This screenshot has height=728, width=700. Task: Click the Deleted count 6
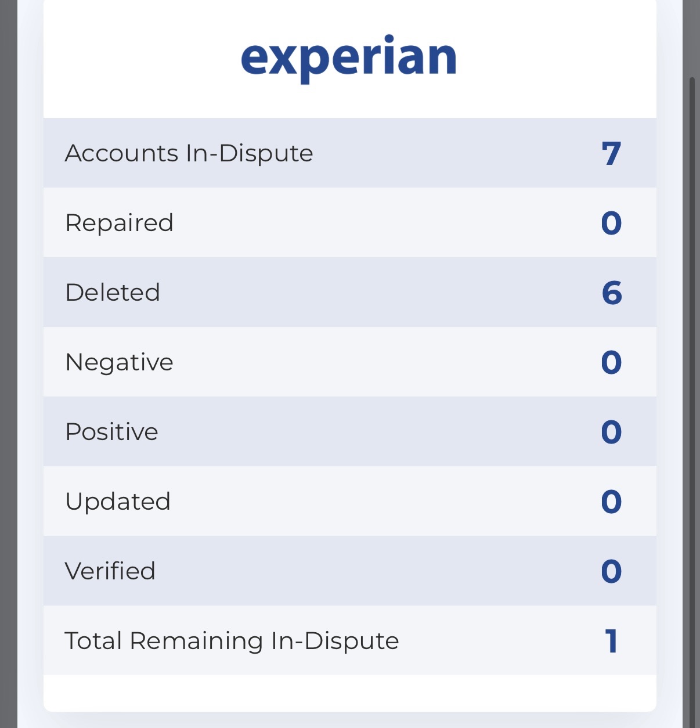click(612, 293)
